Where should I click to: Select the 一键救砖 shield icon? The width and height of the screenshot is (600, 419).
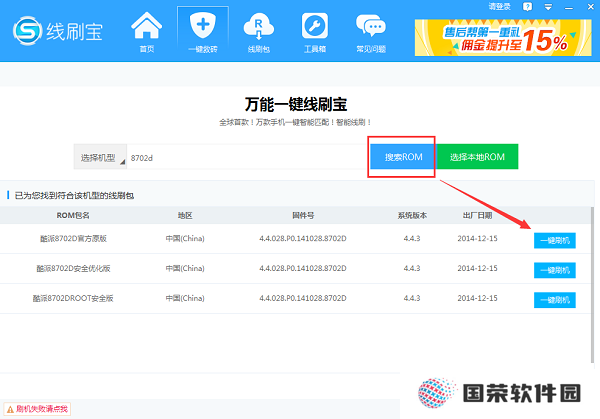[x=203, y=32]
